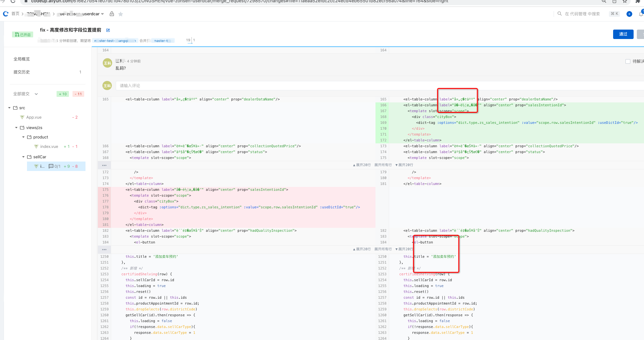Click 展开所有行 above line 1250
This screenshot has width=644, height=340.
383,249
